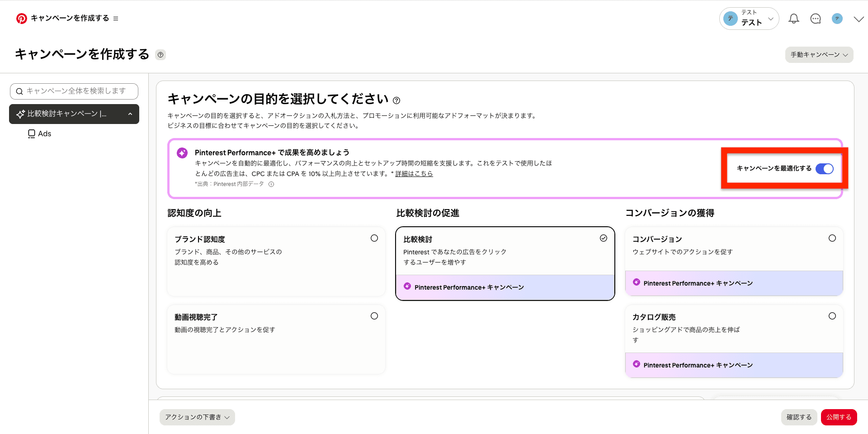Select the コンバージョン radio button
Screen dimensions: 868x434
click(x=832, y=238)
